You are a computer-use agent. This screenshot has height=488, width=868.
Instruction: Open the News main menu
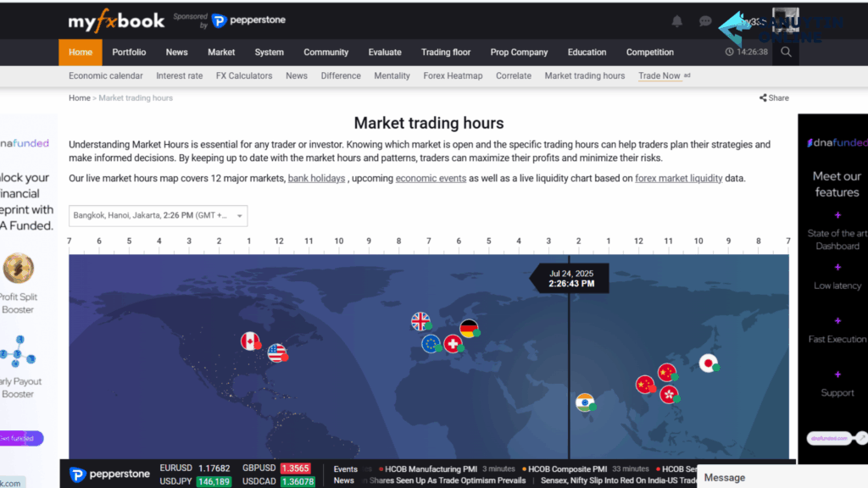(x=176, y=53)
